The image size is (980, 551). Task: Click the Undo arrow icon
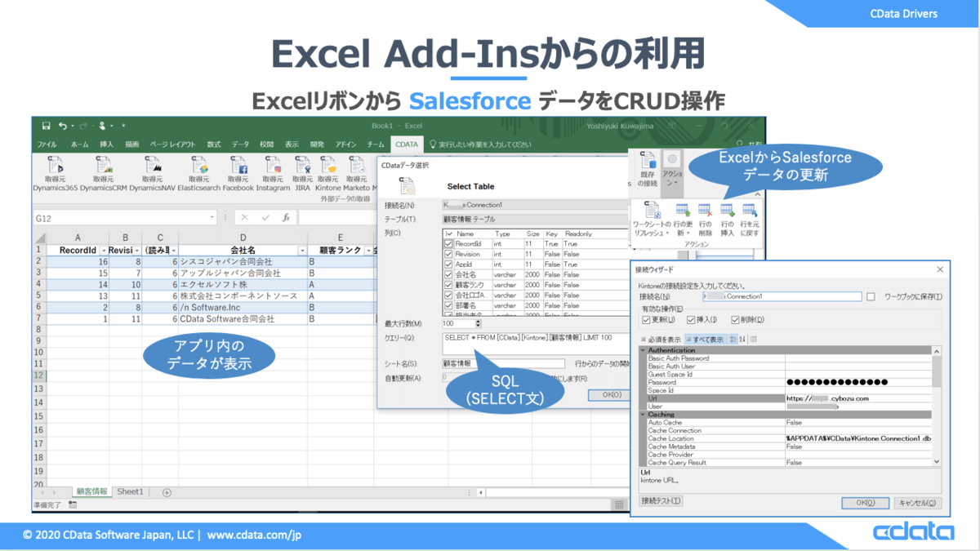point(64,126)
